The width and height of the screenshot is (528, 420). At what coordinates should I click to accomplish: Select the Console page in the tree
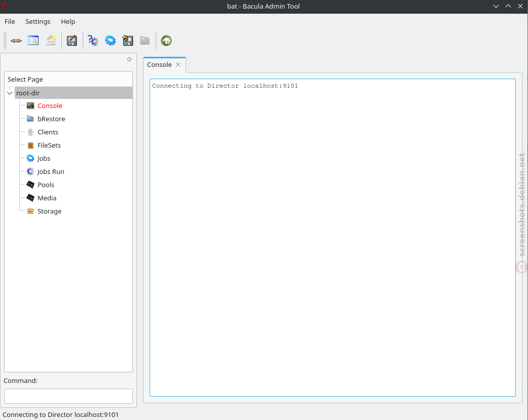pos(50,106)
